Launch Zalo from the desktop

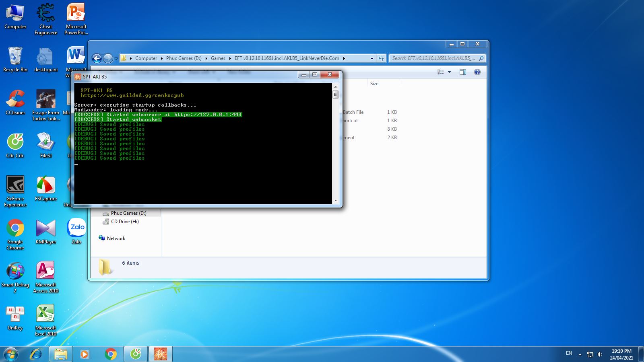pos(76,232)
